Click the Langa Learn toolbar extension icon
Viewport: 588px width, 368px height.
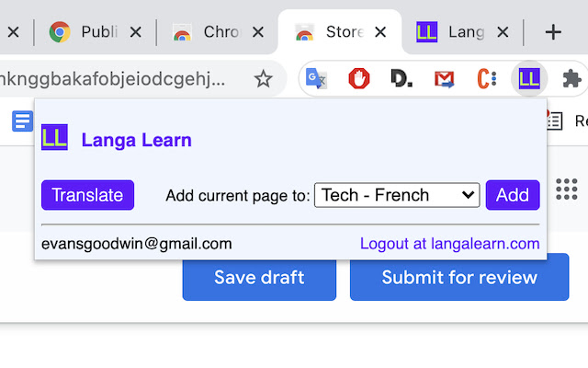tap(528, 79)
